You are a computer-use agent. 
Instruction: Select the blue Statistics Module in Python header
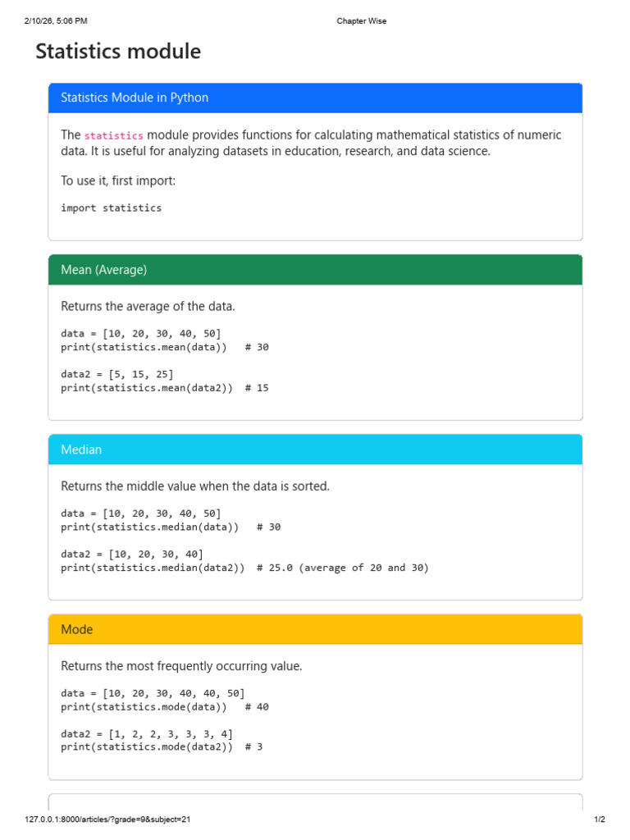[x=315, y=98]
